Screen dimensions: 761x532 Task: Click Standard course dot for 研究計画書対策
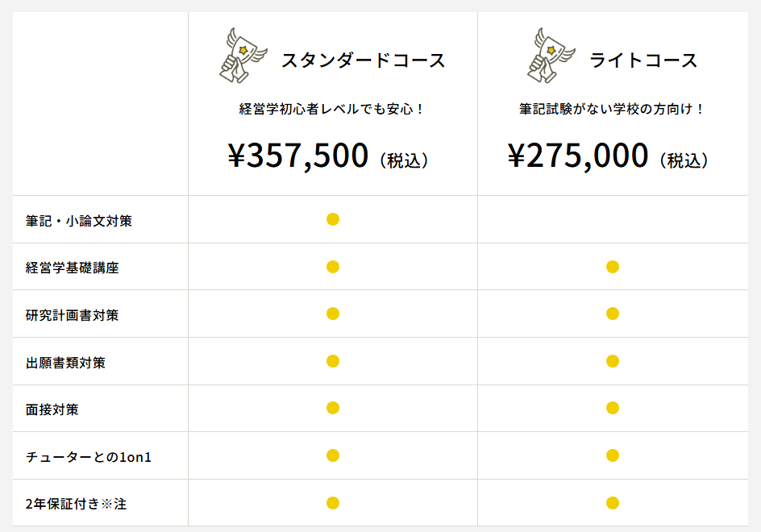point(333,314)
